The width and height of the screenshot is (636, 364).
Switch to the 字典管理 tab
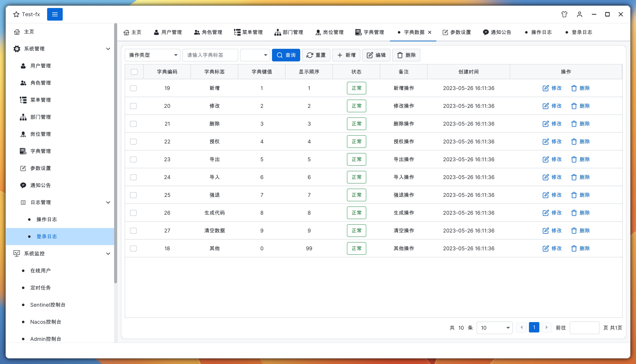(370, 32)
